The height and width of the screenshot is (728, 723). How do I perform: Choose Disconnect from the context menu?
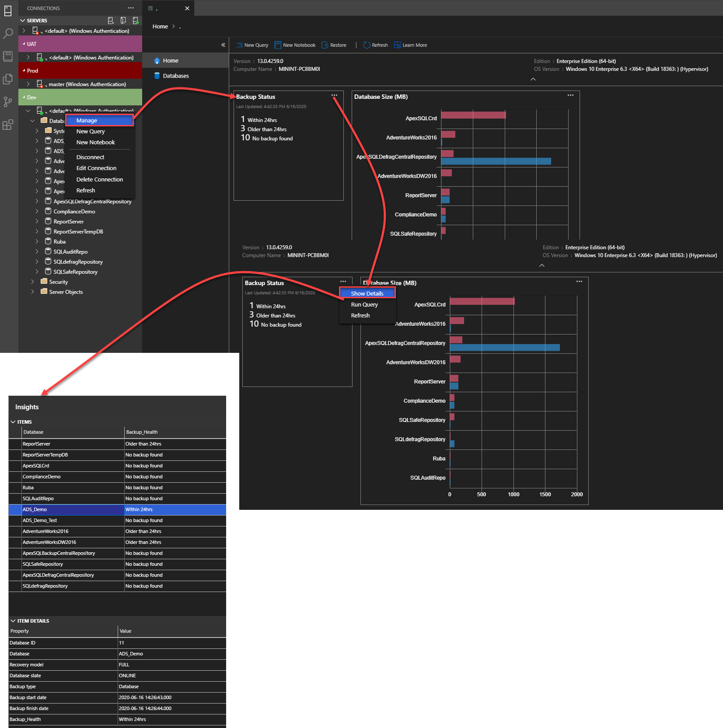tap(100, 157)
